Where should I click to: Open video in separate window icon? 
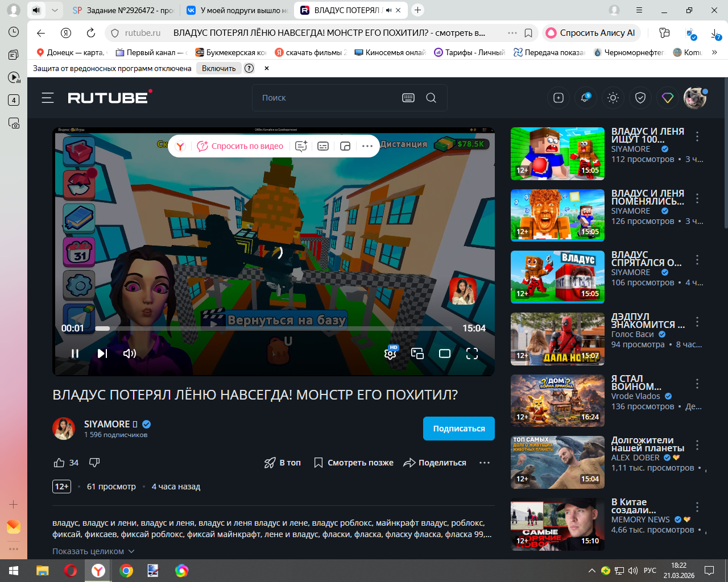[345, 146]
